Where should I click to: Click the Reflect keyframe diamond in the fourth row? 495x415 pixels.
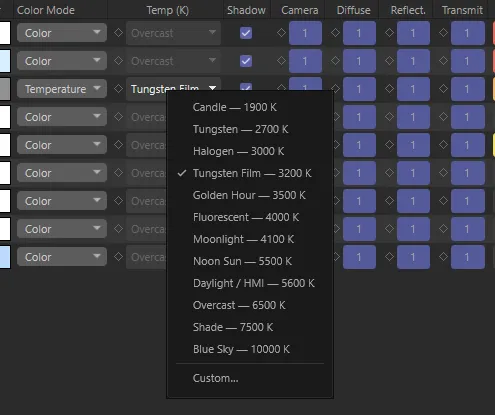pyautogui.click(x=389, y=117)
